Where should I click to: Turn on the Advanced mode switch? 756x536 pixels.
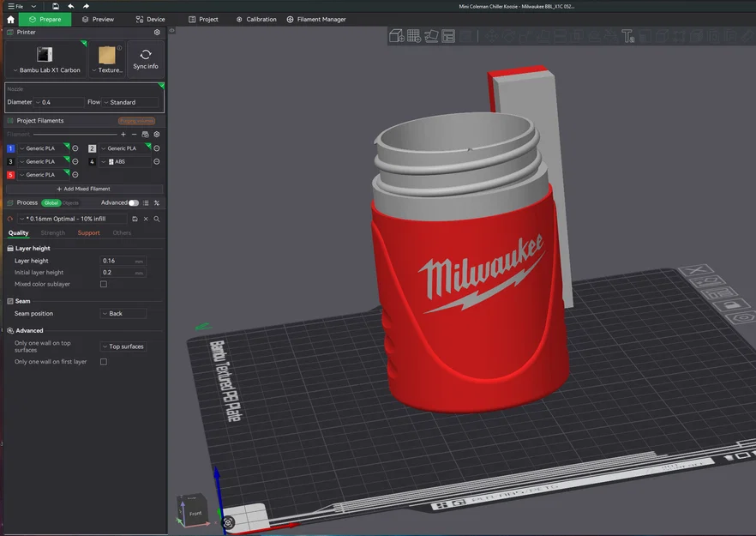(x=134, y=203)
